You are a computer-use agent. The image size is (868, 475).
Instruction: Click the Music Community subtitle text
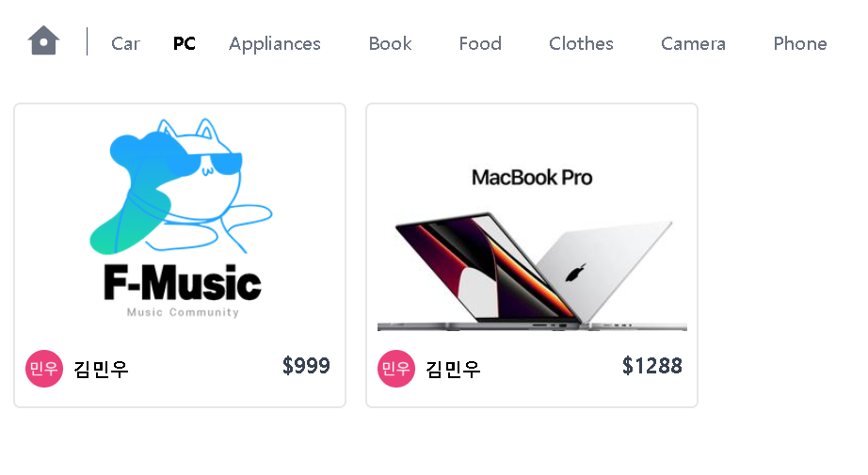tap(184, 312)
